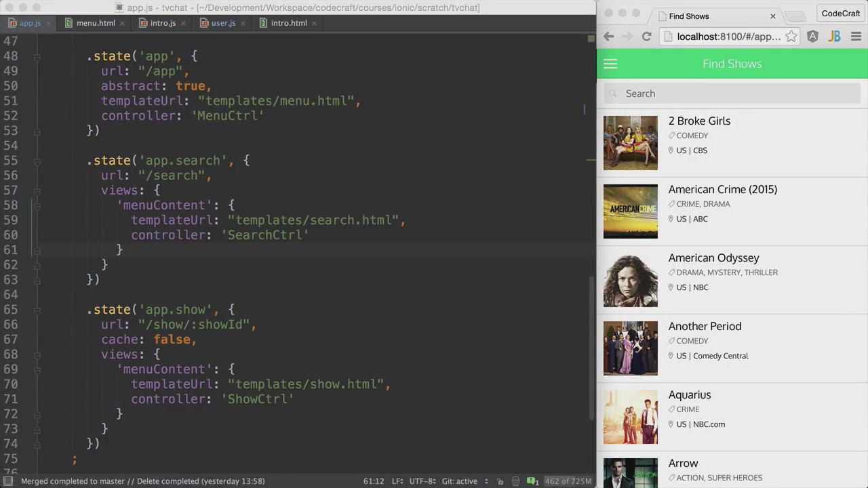Open the Arrow show

pos(732,470)
